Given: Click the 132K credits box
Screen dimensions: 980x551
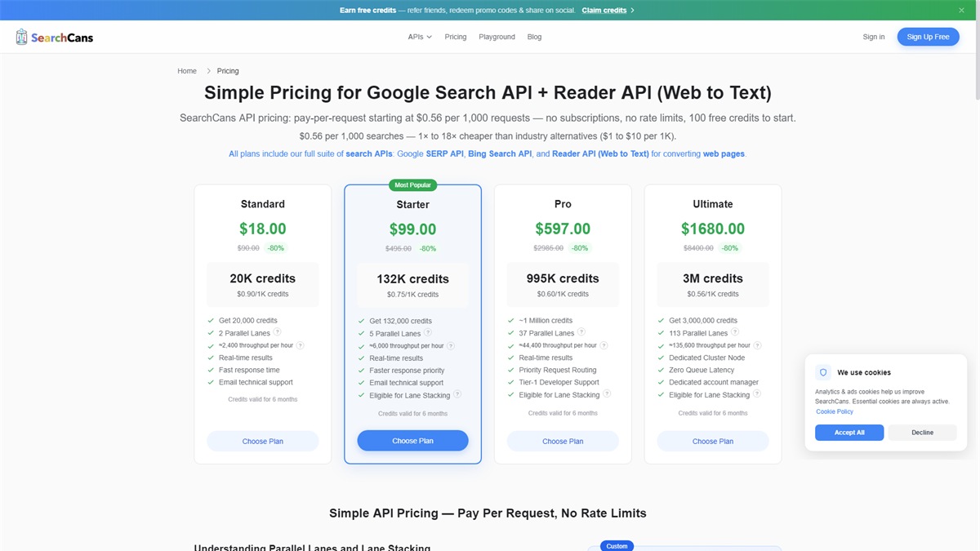Looking at the screenshot, I should (412, 285).
